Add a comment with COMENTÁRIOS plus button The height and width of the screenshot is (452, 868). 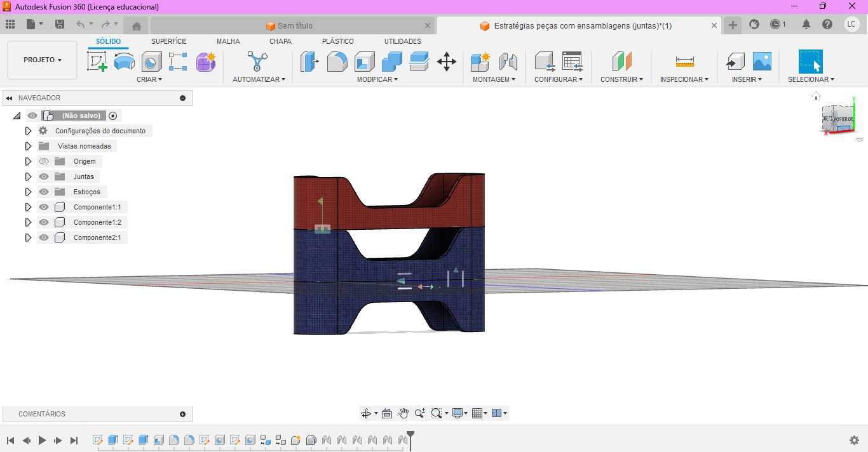(183, 414)
